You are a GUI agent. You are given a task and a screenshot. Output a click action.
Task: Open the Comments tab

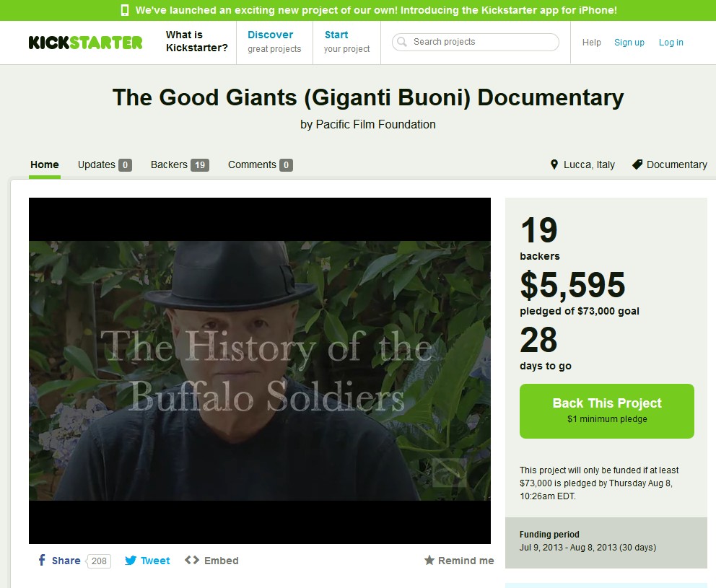[261, 164]
